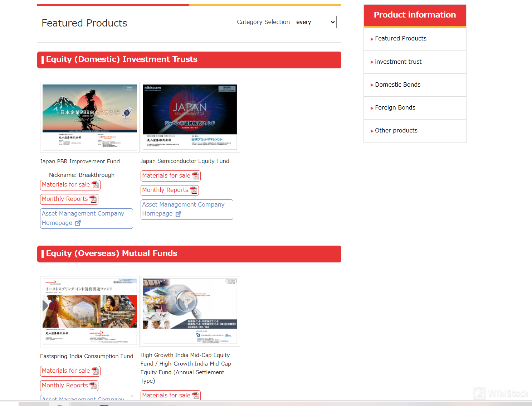Image resolution: width=532 pixels, height=406 pixels.
Task: Click Equity (Overseas) Mutual Funds header
Action: (189, 254)
